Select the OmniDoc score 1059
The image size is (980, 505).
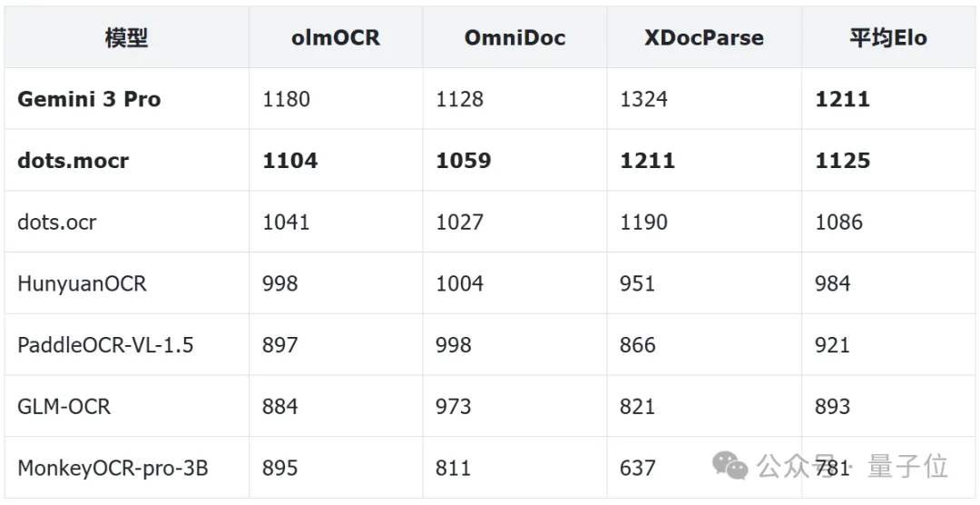point(463,161)
